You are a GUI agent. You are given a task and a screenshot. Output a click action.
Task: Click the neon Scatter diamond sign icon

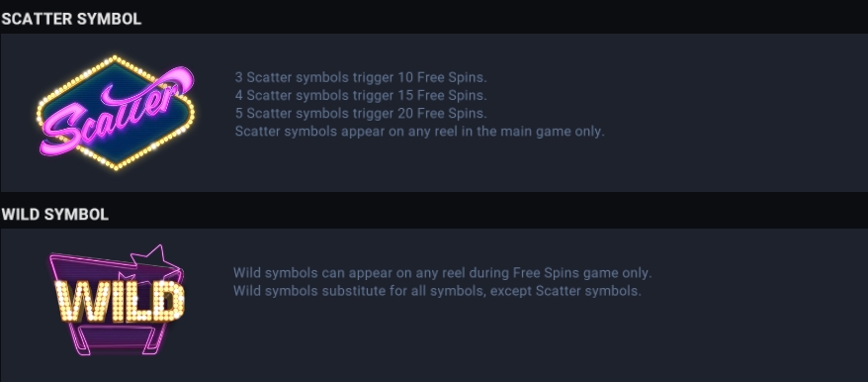(115, 113)
